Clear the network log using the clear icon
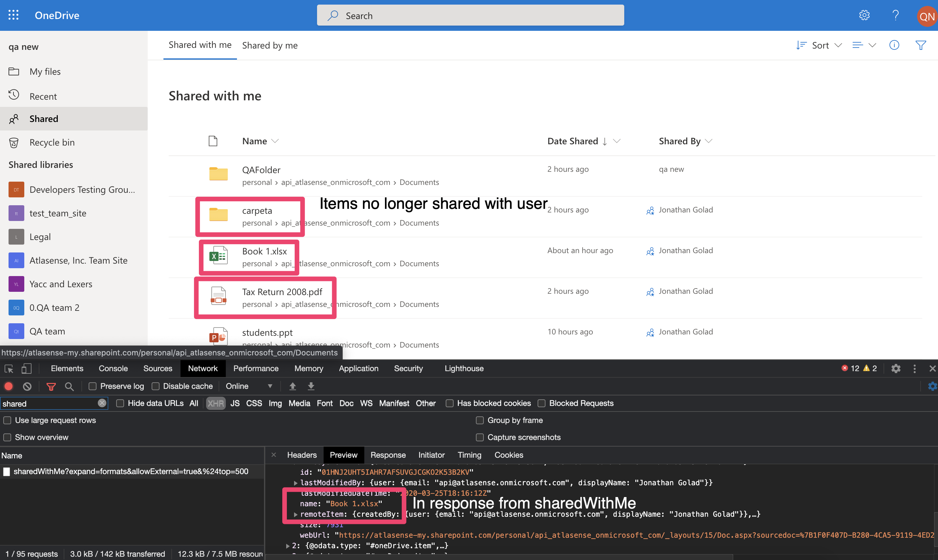 [x=27, y=386]
